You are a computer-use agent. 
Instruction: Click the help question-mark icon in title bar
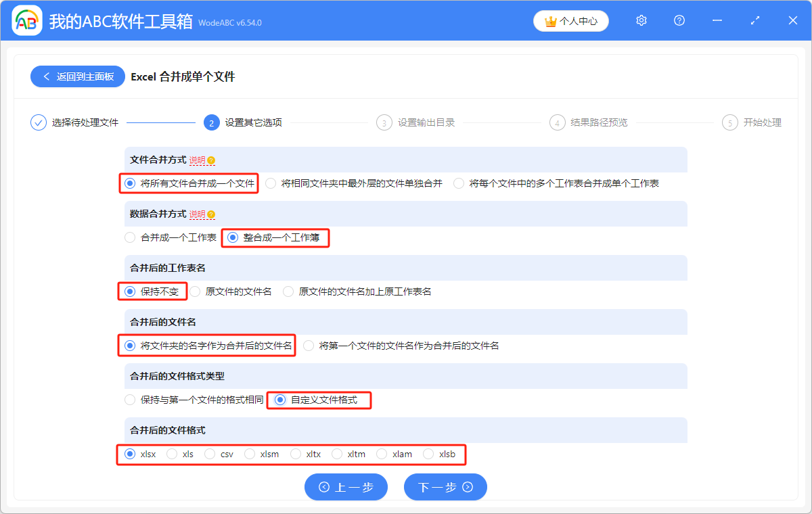pyautogui.click(x=679, y=20)
